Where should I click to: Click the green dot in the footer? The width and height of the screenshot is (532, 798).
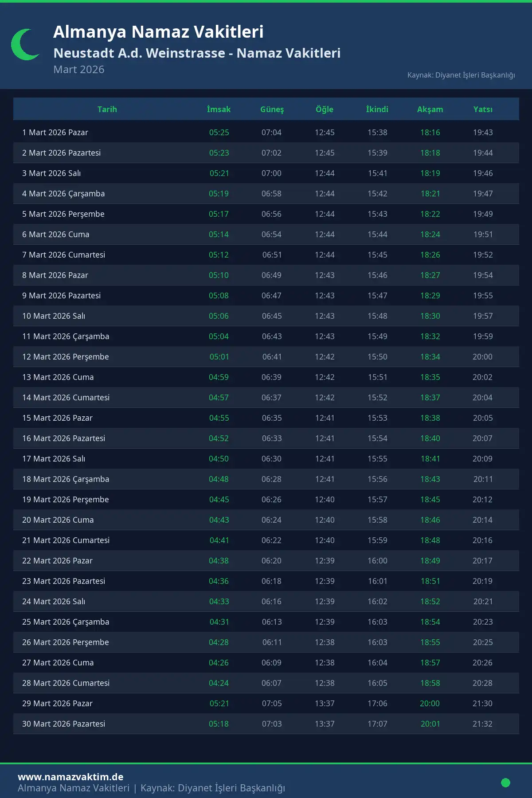point(505,782)
